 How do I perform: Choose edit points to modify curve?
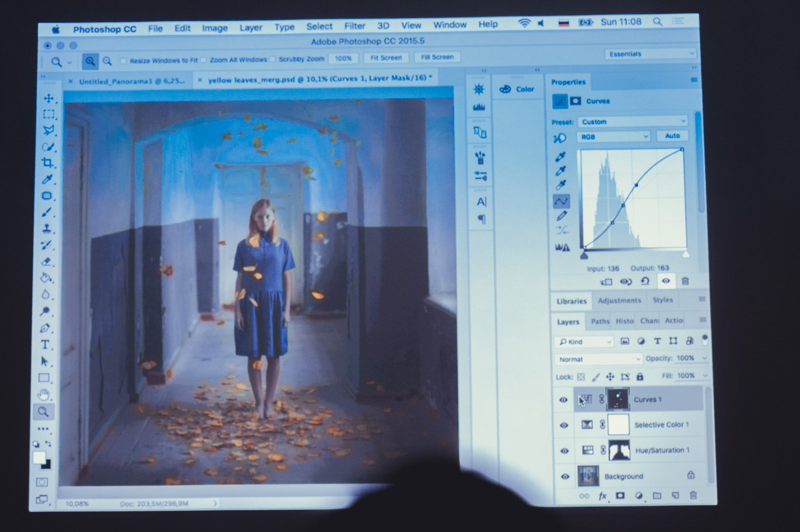pos(561,201)
